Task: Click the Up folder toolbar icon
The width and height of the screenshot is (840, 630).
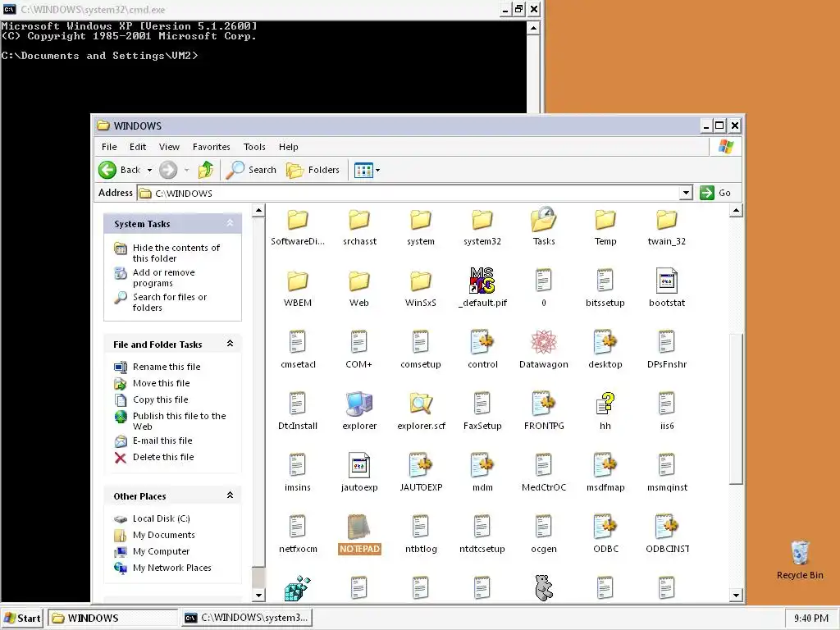Action: (206, 170)
